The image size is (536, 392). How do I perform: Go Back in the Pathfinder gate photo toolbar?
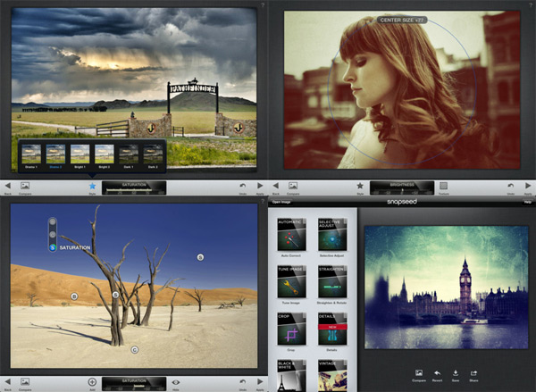click(7, 186)
